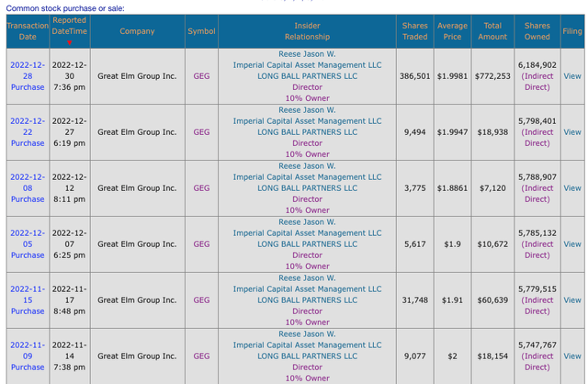Open the 2022-12-08 Purchase transaction link
The width and height of the screenshot is (588, 384).
tap(28, 188)
